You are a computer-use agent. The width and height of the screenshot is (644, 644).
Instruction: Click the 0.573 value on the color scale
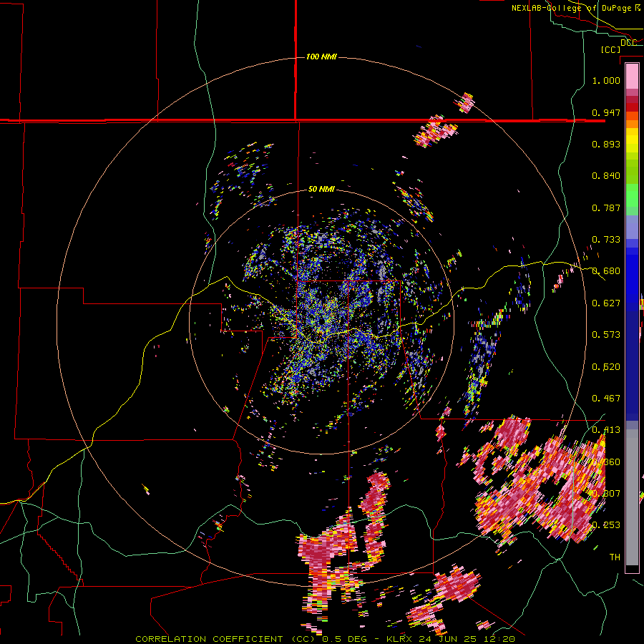click(x=606, y=335)
